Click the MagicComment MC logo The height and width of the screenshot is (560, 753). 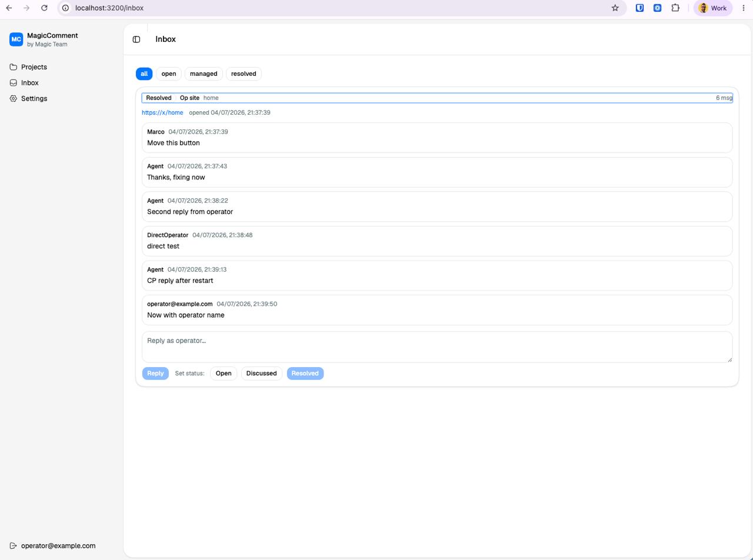16,39
